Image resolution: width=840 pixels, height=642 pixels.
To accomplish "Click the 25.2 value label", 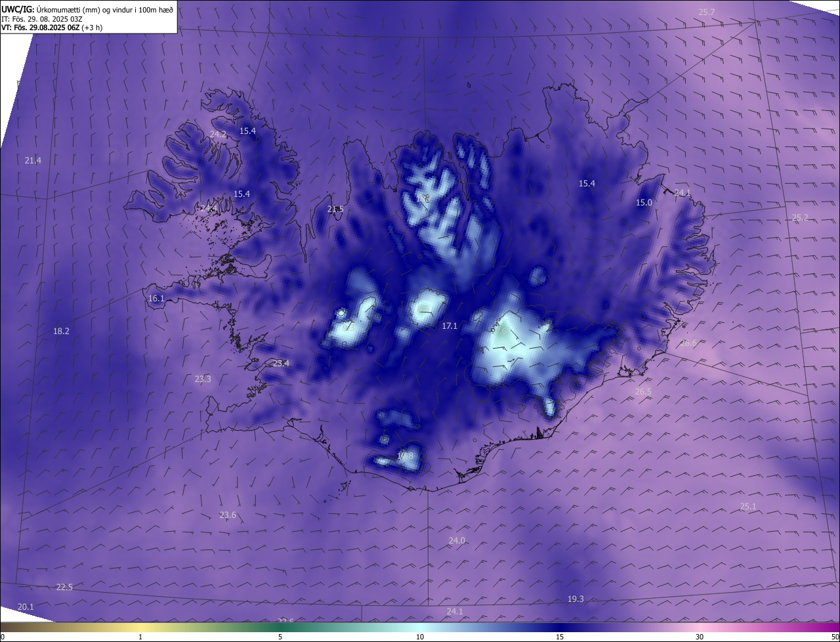I will coord(800,218).
